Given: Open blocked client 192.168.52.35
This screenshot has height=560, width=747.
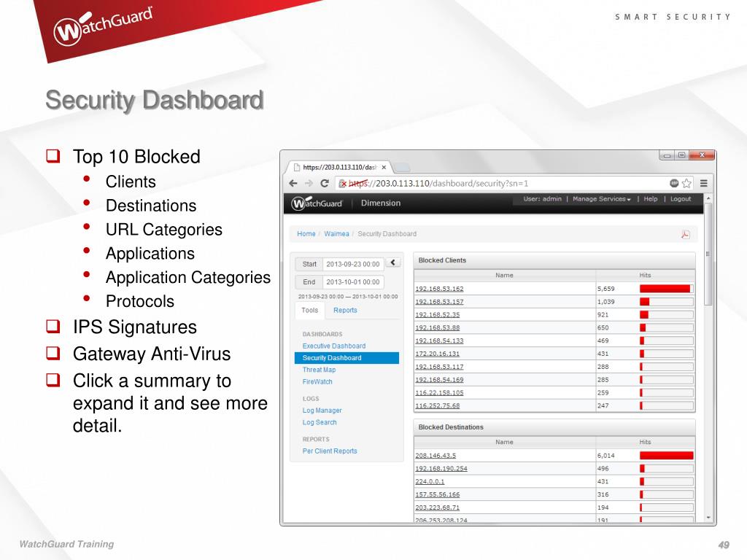Looking at the screenshot, I should (x=438, y=315).
